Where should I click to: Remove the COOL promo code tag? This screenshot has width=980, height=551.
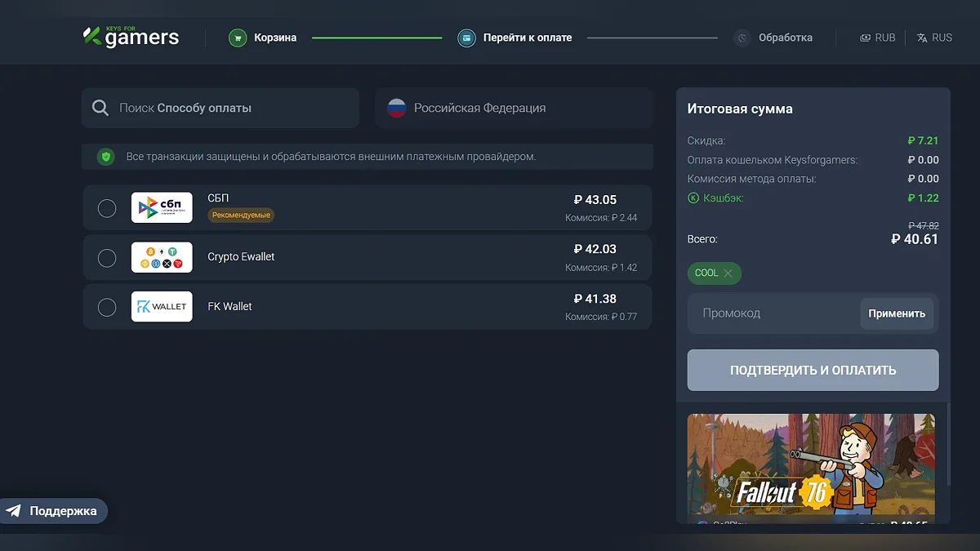coord(728,273)
